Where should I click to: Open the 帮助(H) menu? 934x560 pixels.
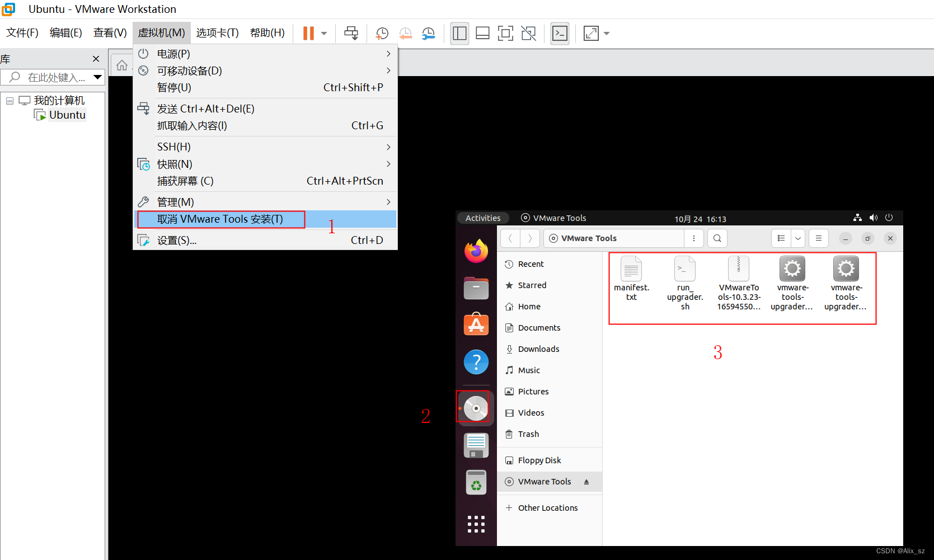coord(267,33)
